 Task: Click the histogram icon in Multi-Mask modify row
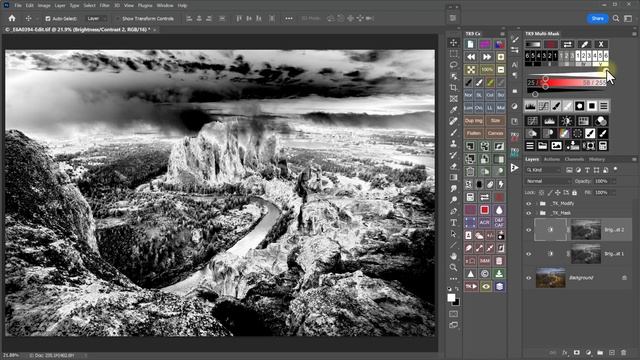531,106
